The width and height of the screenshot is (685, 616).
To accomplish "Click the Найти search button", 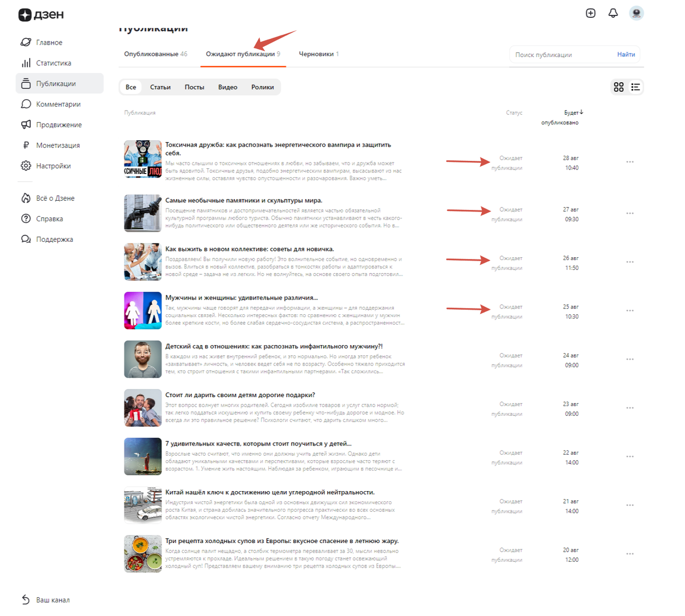I will click(626, 55).
